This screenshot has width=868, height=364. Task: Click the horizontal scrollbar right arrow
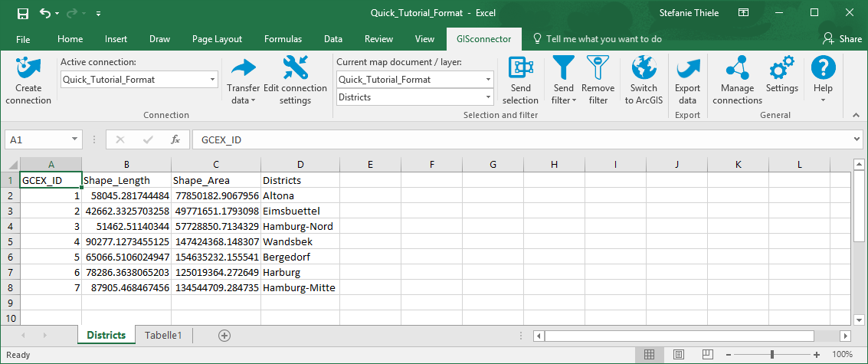845,336
